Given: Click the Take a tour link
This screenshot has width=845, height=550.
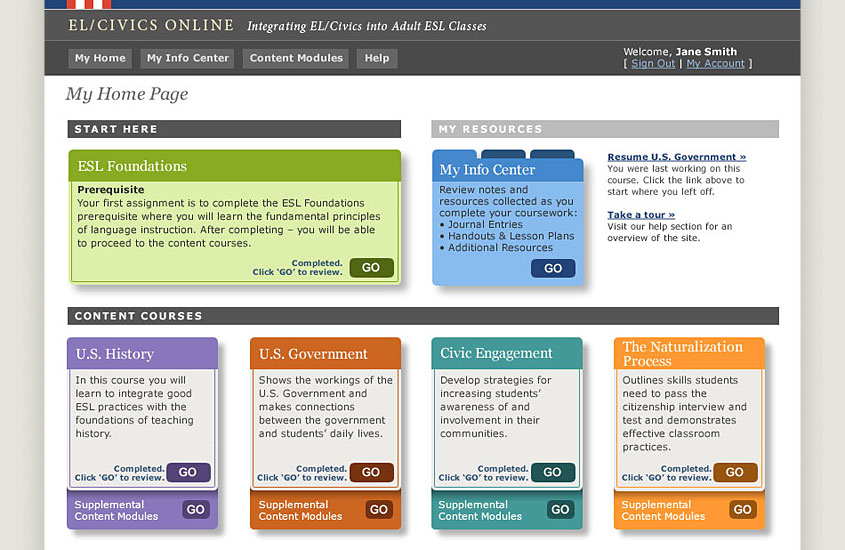Looking at the screenshot, I should [x=641, y=215].
